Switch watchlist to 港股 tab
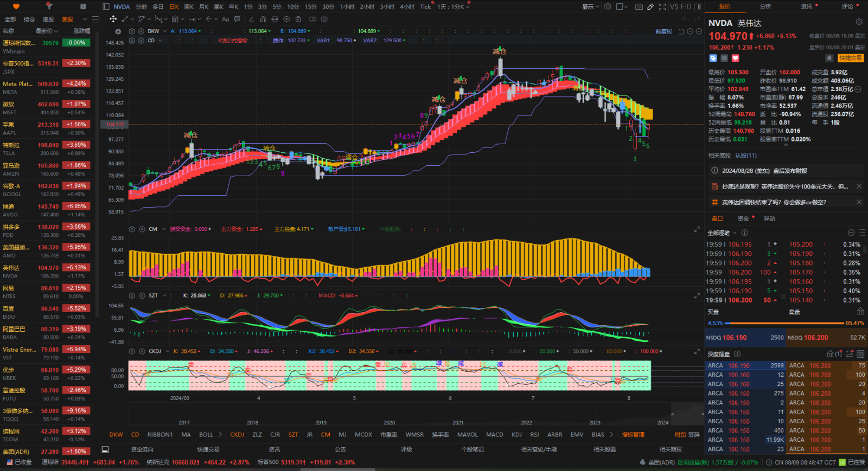Screen dimensions: 868x471 48,19
